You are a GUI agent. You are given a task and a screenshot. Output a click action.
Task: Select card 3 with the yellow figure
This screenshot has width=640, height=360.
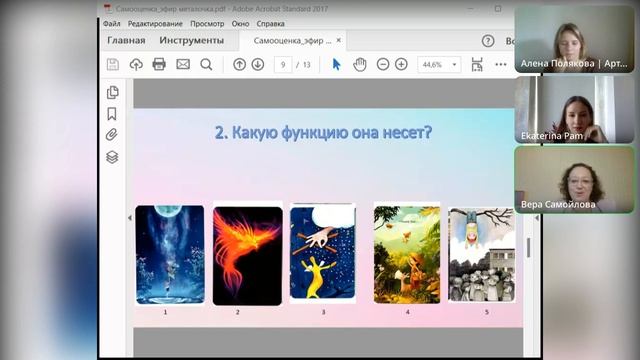pos(322,253)
